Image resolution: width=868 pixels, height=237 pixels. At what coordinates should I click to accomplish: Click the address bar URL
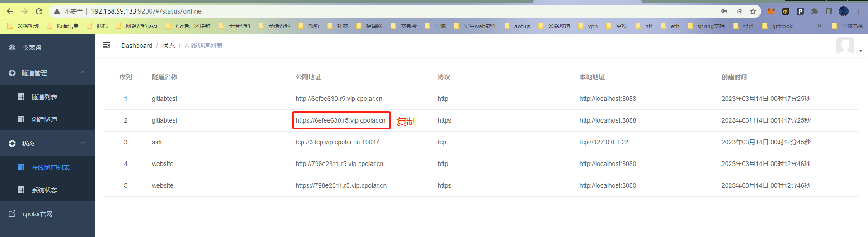[x=146, y=11]
